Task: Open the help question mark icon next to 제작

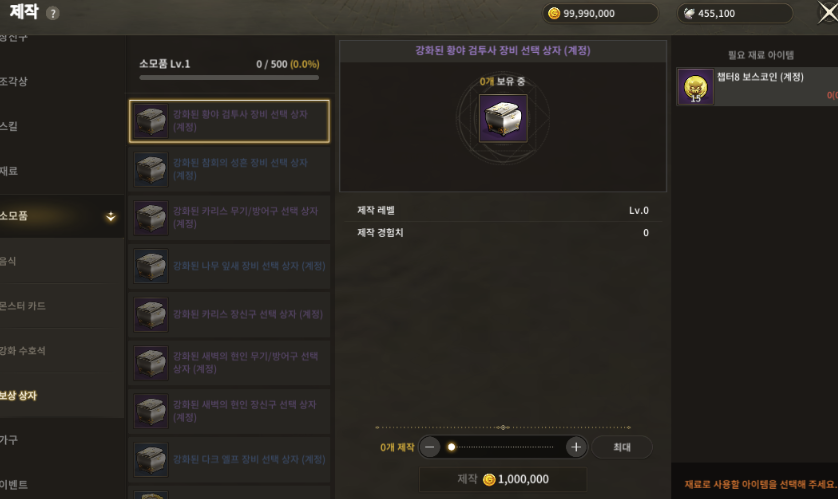Action: pos(52,13)
